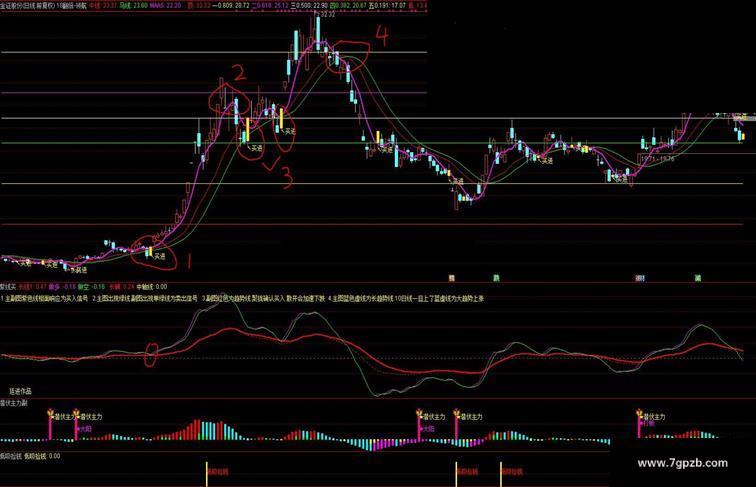756x487 pixels.
Task: Click the indicator usage notes starting with 1.主副图
Action: tap(242, 298)
